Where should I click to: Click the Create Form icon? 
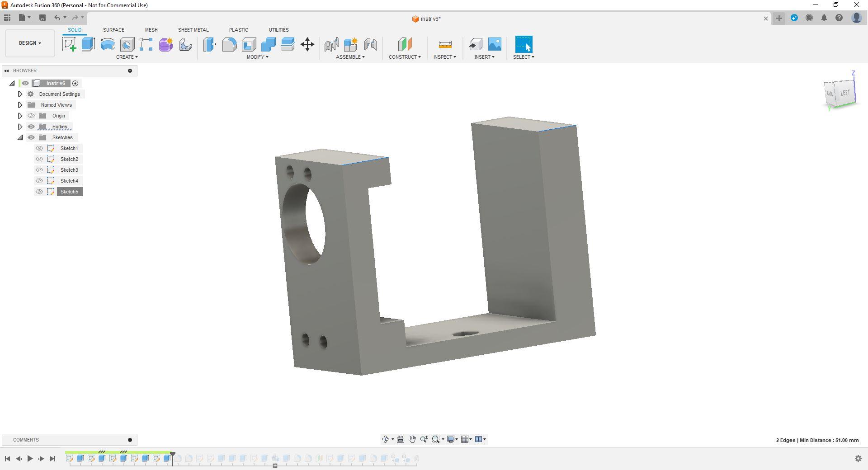pos(166,44)
